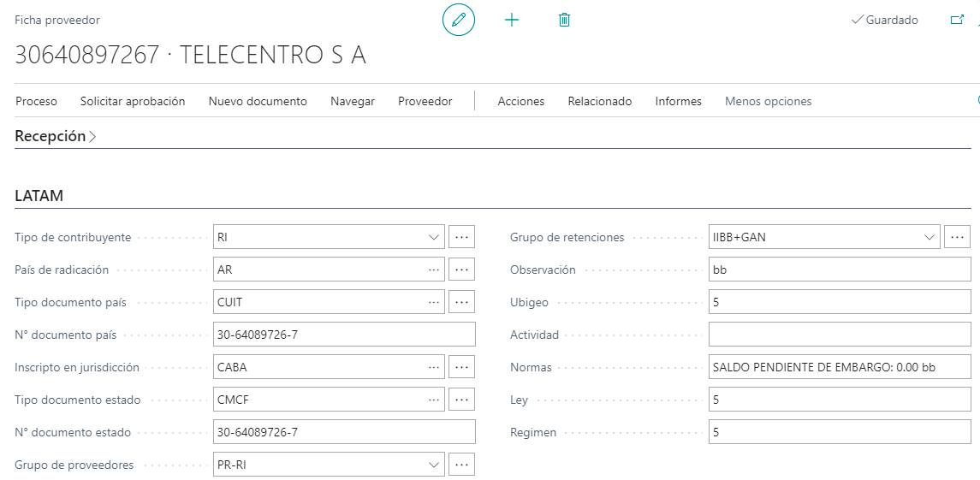980x480 pixels.
Task: Open the Relacionado menu
Action: [599, 101]
